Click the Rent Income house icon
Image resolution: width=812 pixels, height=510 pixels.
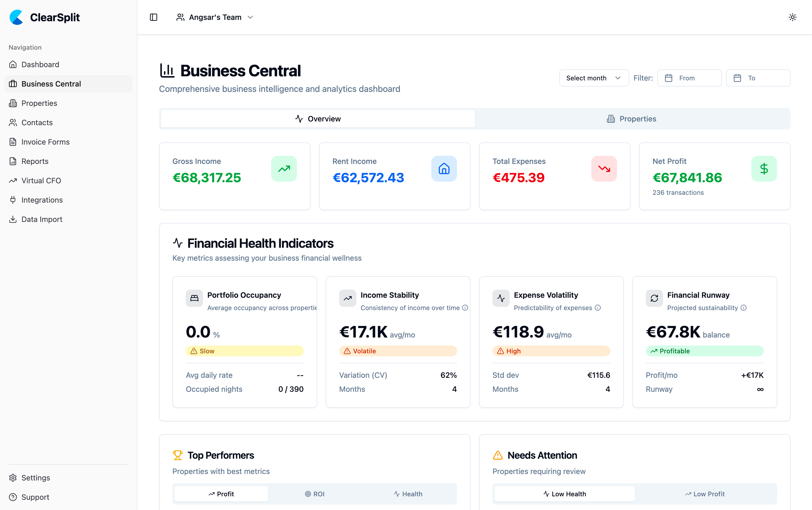(x=444, y=169)
